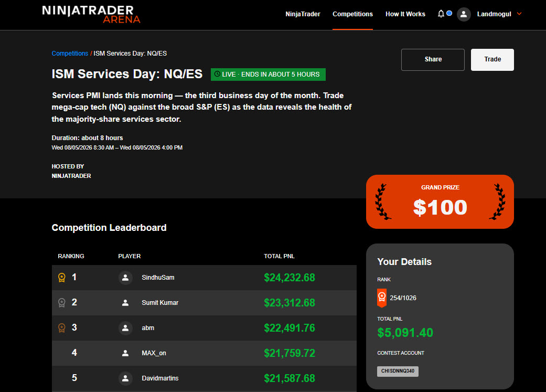546x392 pixels.
Task: Click the Competition Leaderboard heading
Action: [109, 228]
